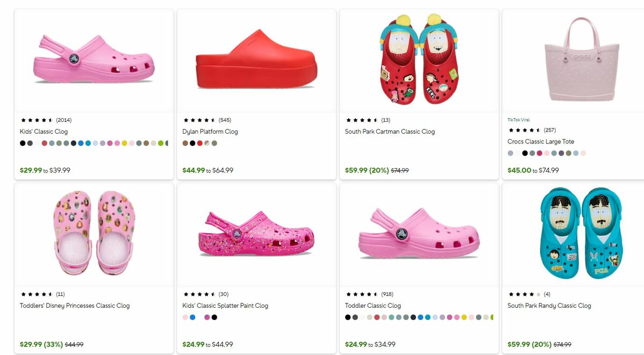Viewport: 644px width, 355px height.
Task: Click the Kids' Classic Splatter Paint Clog title
Action: coord(225,306)
